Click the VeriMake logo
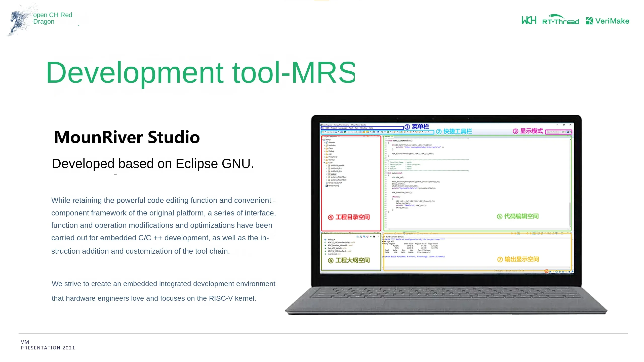644x362 pixels. pyautogui.click(x=608, y=21)
